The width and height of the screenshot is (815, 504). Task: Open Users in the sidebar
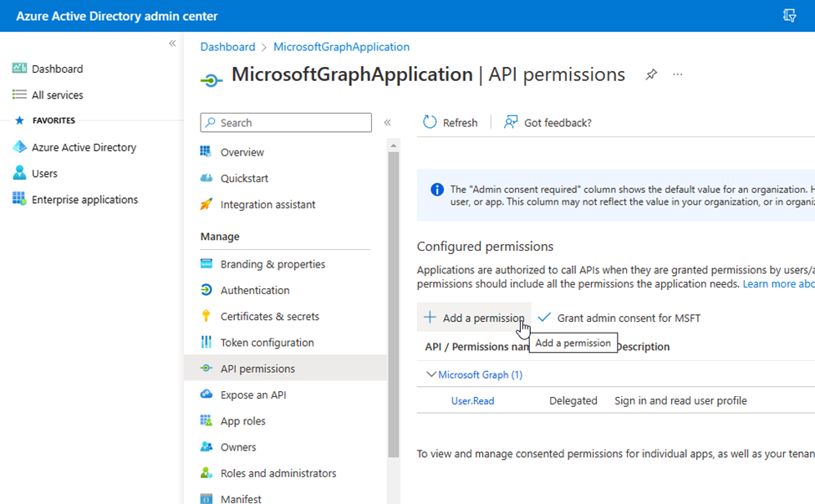(44, 174)
